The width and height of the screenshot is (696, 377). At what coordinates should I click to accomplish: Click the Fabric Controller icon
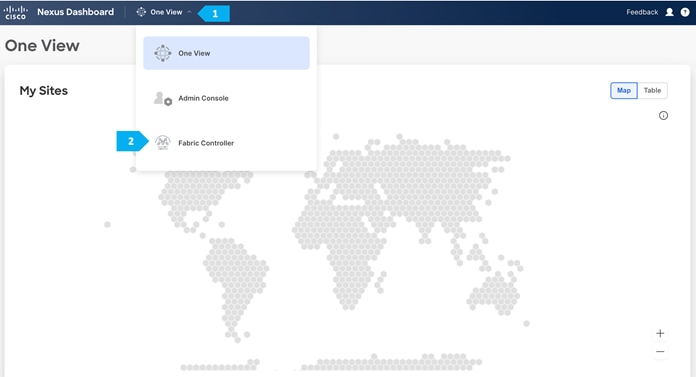coord(163,143)
